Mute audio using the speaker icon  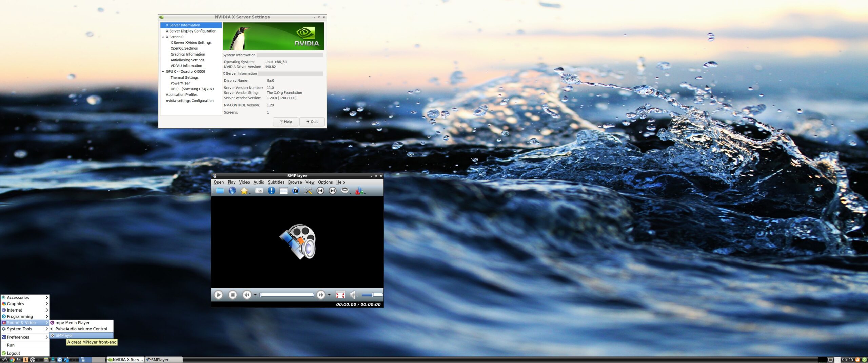click(x=354, y=295)
